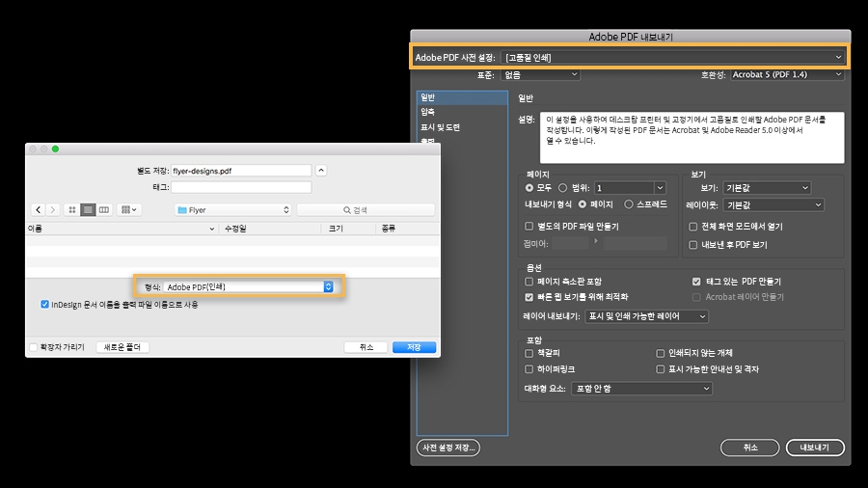This screenshot has height=488, width=868.
Task: Click 취소 in the PDF export dialog
Action: [750, 447]
